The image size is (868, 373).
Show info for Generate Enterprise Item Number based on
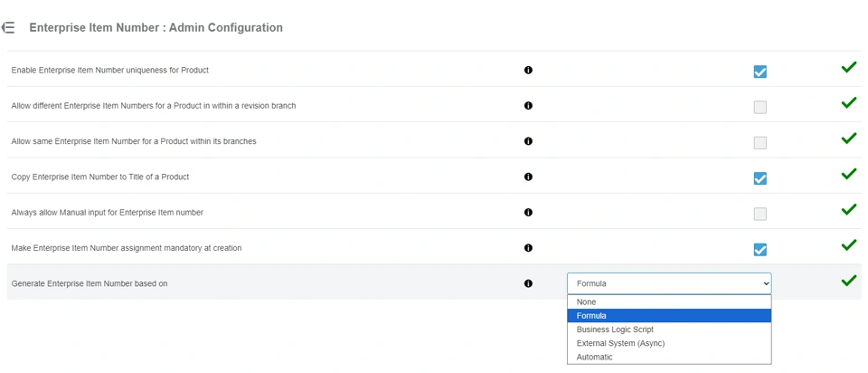point(529,283)
